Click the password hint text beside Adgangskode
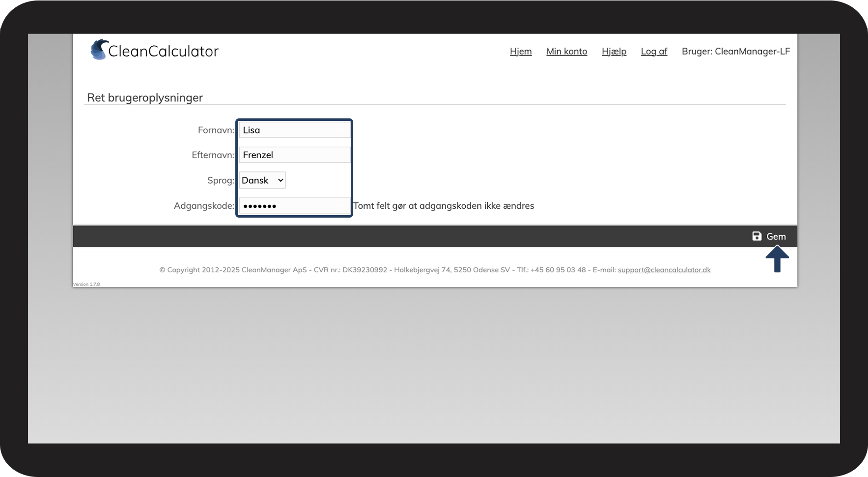Screen dimensions: 868x477 tap(444, 206)
